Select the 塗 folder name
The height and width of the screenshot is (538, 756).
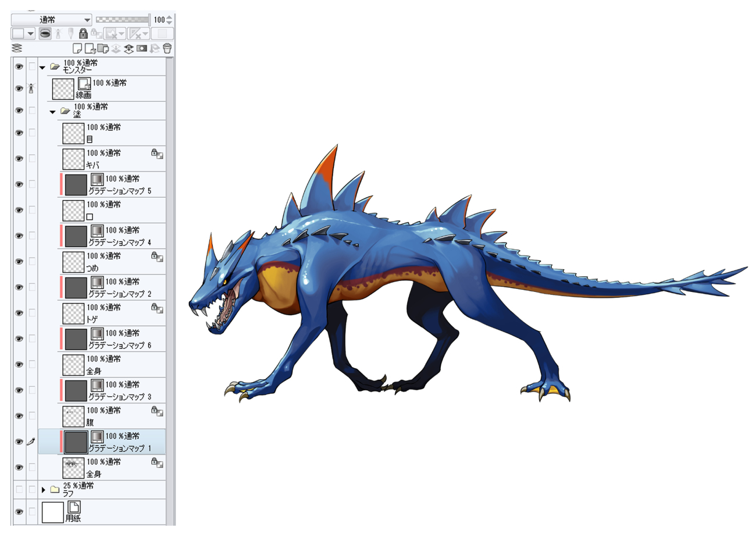(x=77, y=115)
